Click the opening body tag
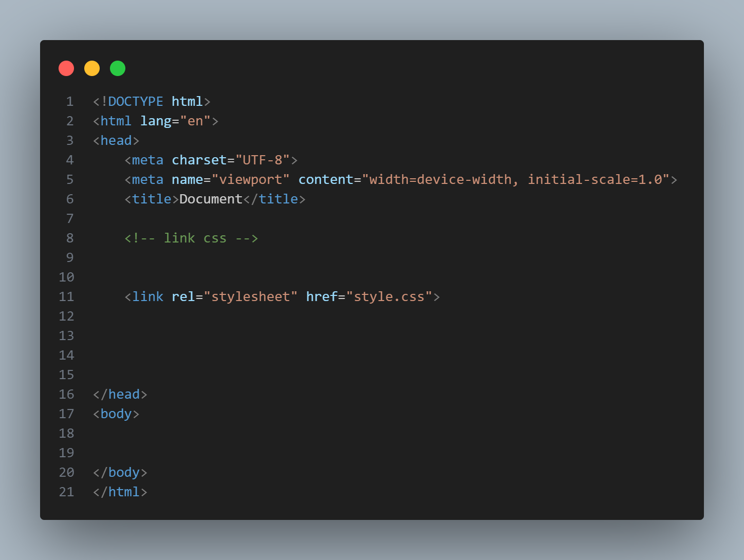Image resolution: width=744 pixels, height=560 pixels. coord(116,414)
